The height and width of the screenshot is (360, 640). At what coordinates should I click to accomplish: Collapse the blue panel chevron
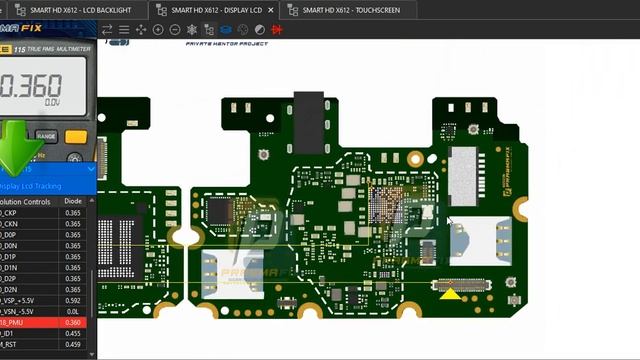[91, 169]
